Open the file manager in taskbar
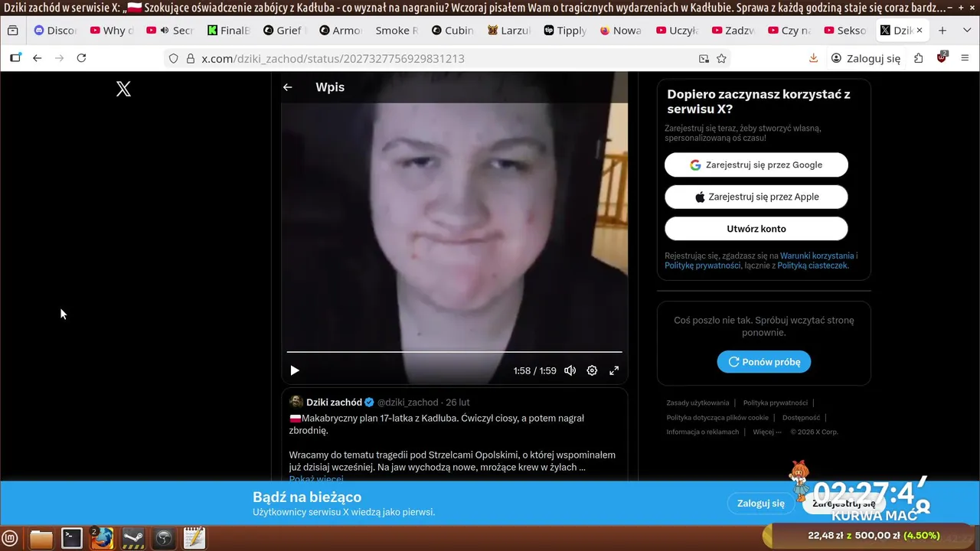The image size is (980, 551). click(x=41, y=538)
